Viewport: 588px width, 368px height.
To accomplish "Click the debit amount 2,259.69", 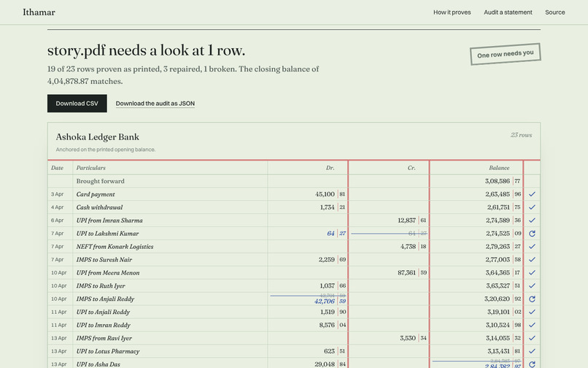I will click(x=332, y=259).
